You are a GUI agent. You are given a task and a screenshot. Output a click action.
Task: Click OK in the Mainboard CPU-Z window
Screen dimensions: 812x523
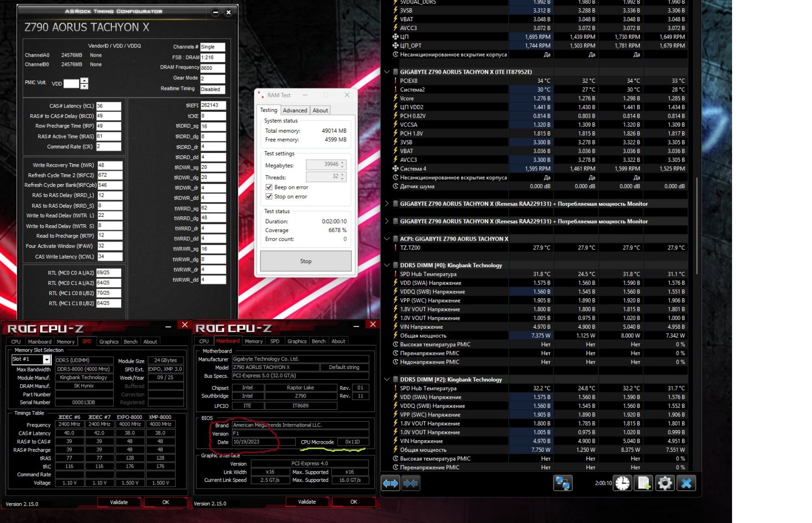pos(353,502)
